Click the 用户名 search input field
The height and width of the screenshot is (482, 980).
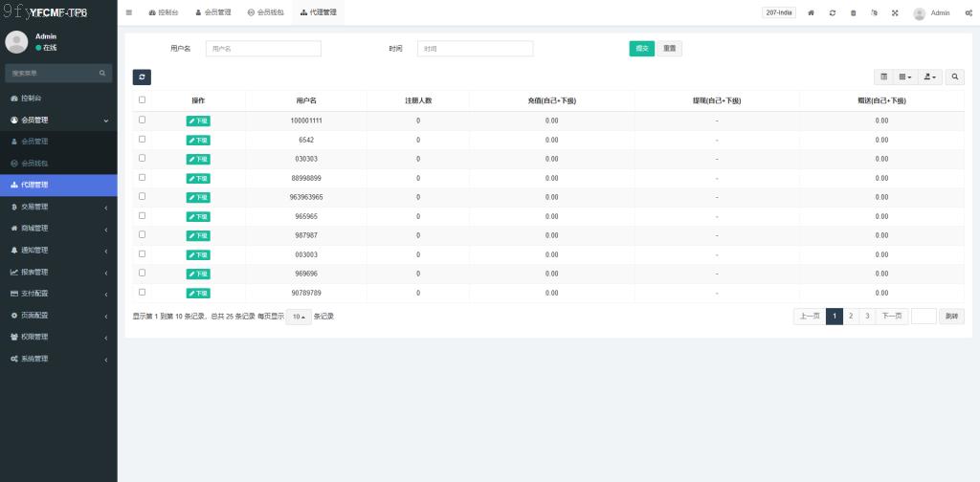[263, 49]
